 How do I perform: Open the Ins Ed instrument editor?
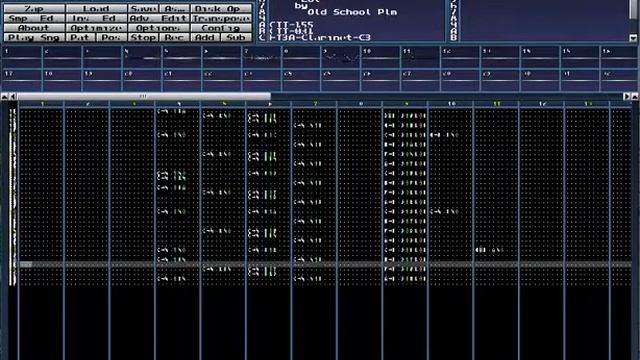pos(96,18)
